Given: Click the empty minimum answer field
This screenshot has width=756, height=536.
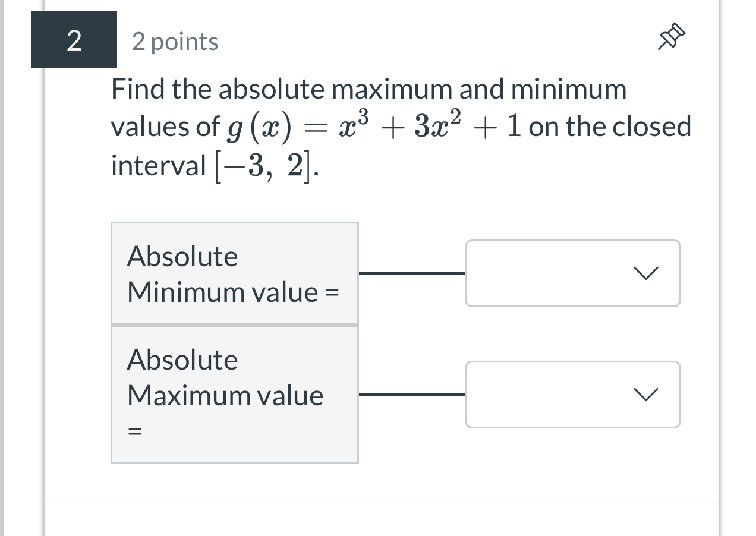Looking at the screenshot, I should pyautogui.click(x=547, y=273).
